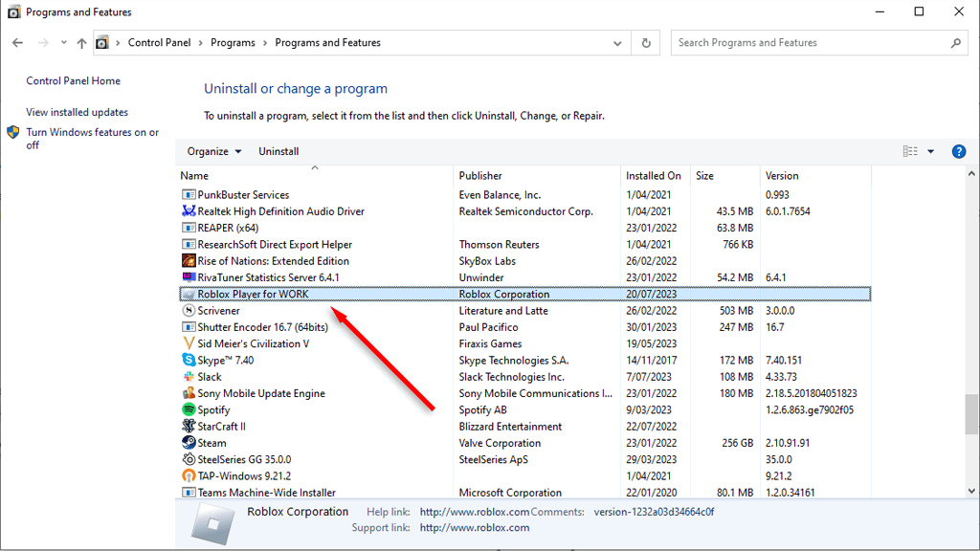Image resolution: width=980 pixels, height=551 pixels.
Task: Click the Slack program icon
Action: (x=189, y=377)
